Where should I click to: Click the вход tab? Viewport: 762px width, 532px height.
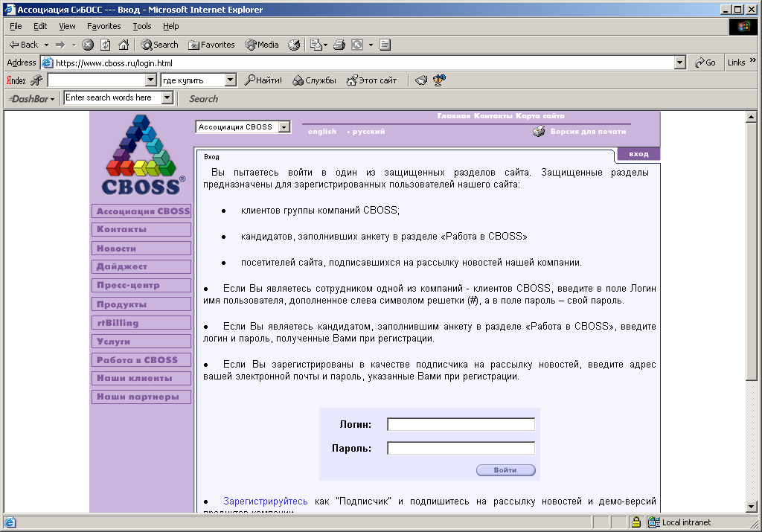point(638,153)
